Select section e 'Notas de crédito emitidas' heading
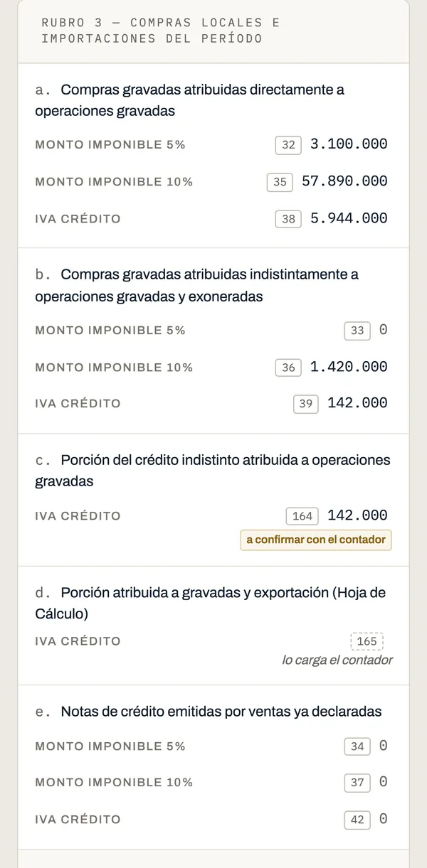 [x=209, y=712]
